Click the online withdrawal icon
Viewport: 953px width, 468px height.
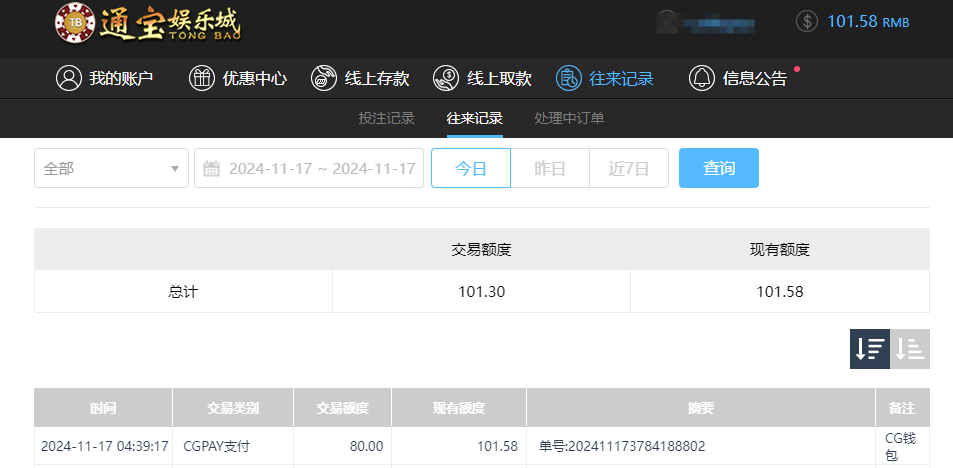(446, 78)
